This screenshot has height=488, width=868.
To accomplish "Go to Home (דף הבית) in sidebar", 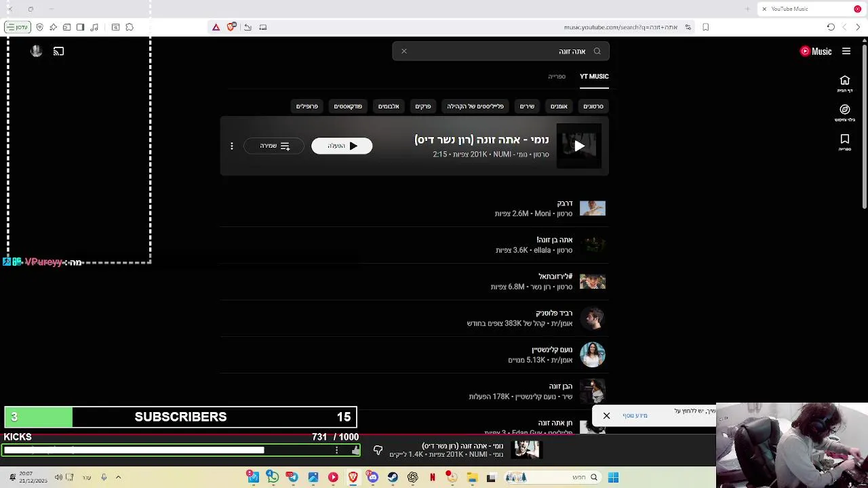I will tap(845, 84).
